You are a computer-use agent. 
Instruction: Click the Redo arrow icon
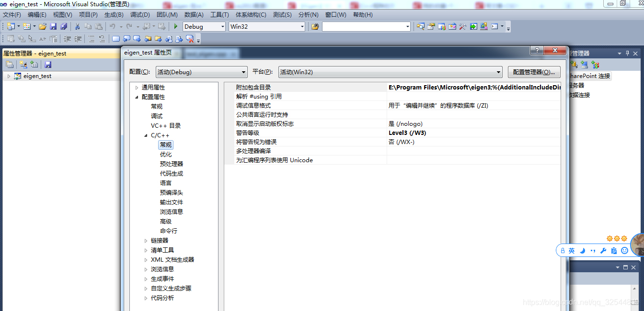coord(129,26)
